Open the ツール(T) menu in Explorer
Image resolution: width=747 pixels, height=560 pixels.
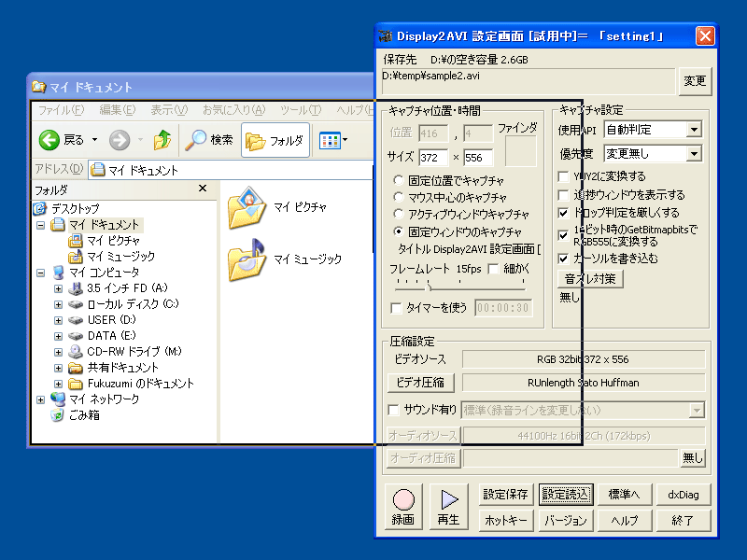pyautogui.click(x=300, y=110)
